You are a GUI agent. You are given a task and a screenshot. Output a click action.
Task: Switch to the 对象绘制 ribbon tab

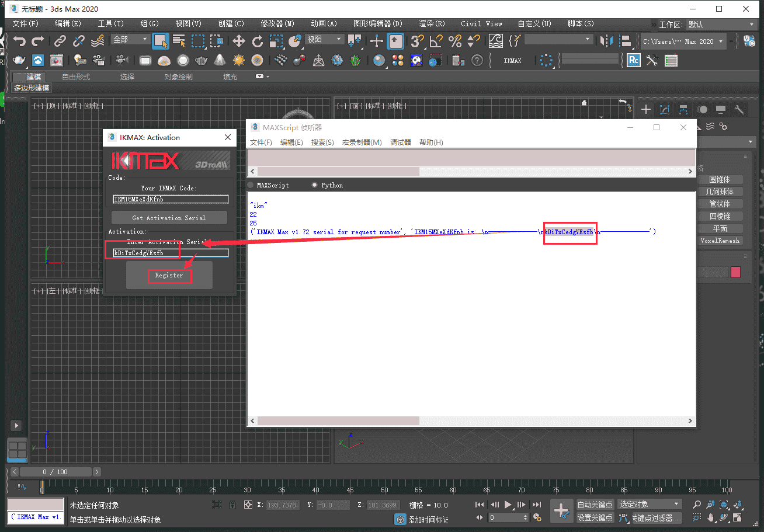pos(178,77)
